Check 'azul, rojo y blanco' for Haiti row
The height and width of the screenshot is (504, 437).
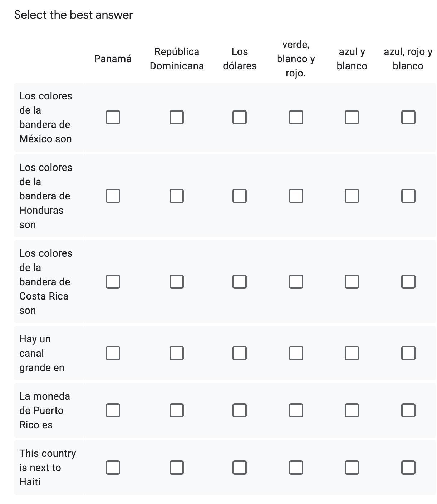pos(408,468)
